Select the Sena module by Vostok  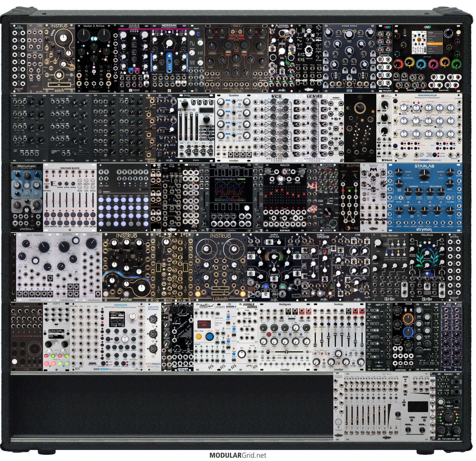[x=30, y=128]
